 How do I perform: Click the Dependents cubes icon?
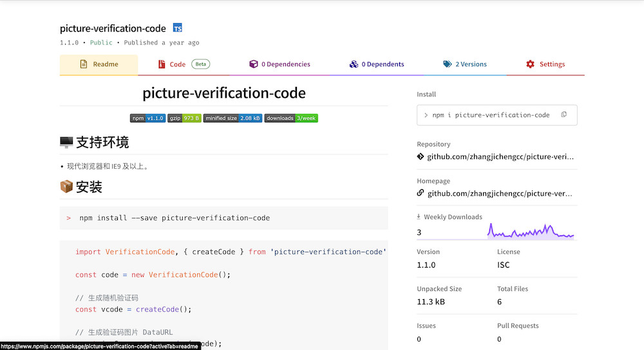pyautogui.click(x=354, y=64)
